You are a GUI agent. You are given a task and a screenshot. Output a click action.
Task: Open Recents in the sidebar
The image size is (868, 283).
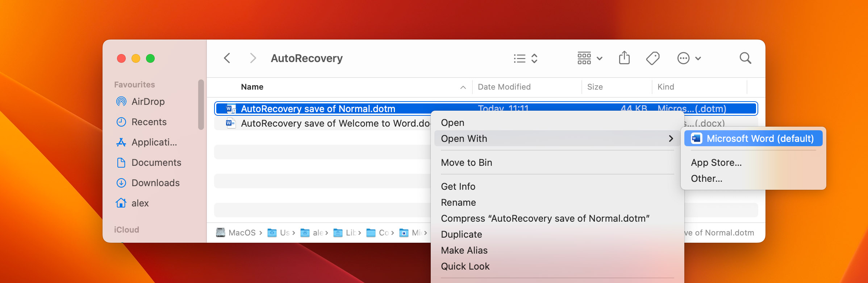point(149,122)
